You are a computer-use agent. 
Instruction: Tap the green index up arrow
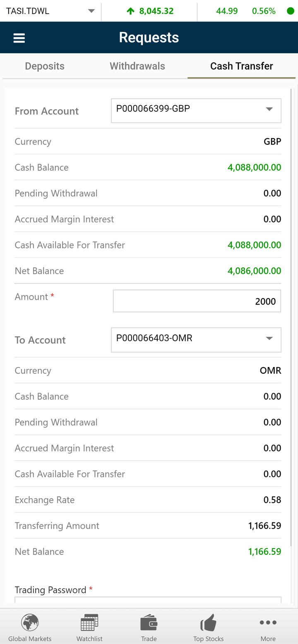[131, 11]
